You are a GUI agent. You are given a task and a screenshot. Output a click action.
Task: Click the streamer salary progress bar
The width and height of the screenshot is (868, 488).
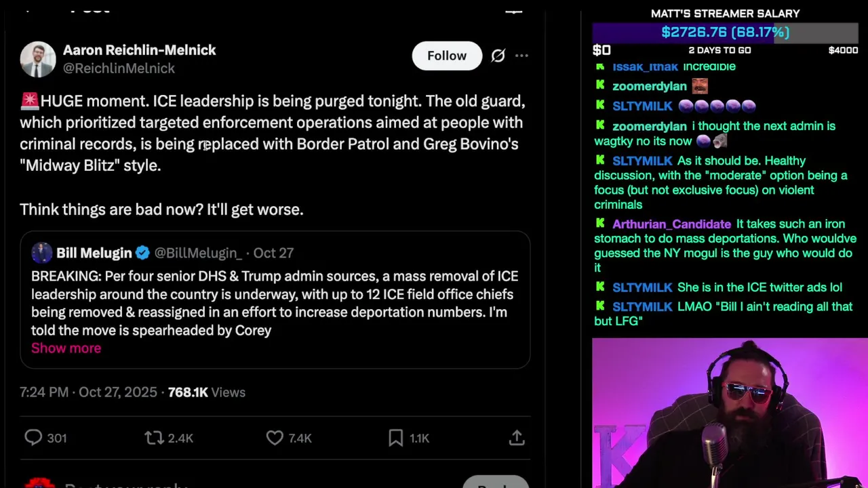(725, 33)
